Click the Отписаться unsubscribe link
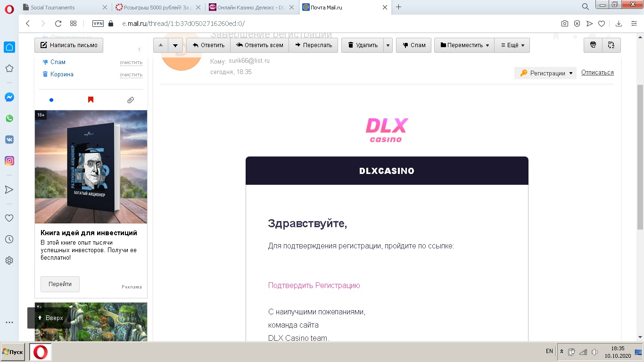 pos(597,73)
